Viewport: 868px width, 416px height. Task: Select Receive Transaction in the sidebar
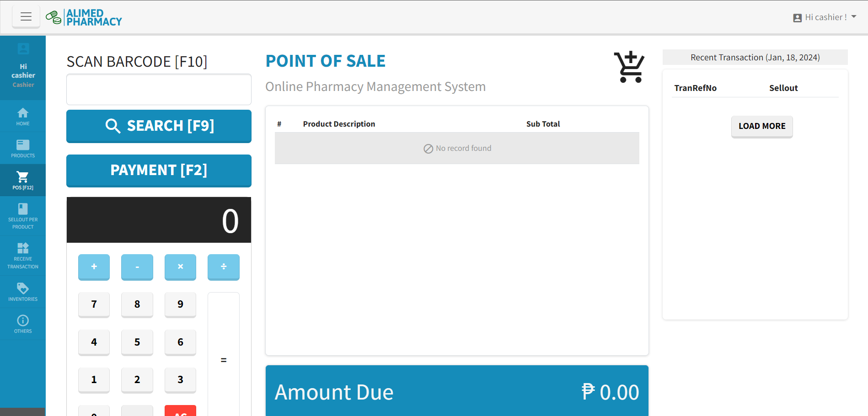pos(23,255)
